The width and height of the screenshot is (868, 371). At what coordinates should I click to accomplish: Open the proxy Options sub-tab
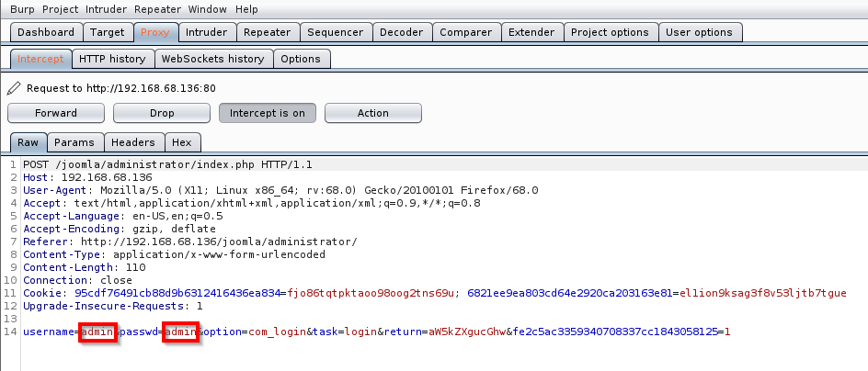point(301,59)
